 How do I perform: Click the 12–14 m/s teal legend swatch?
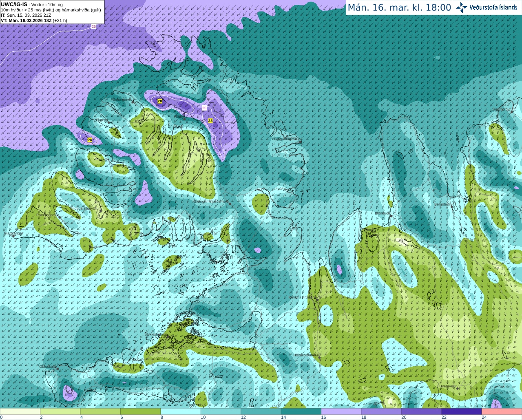(x=261, y=411)
